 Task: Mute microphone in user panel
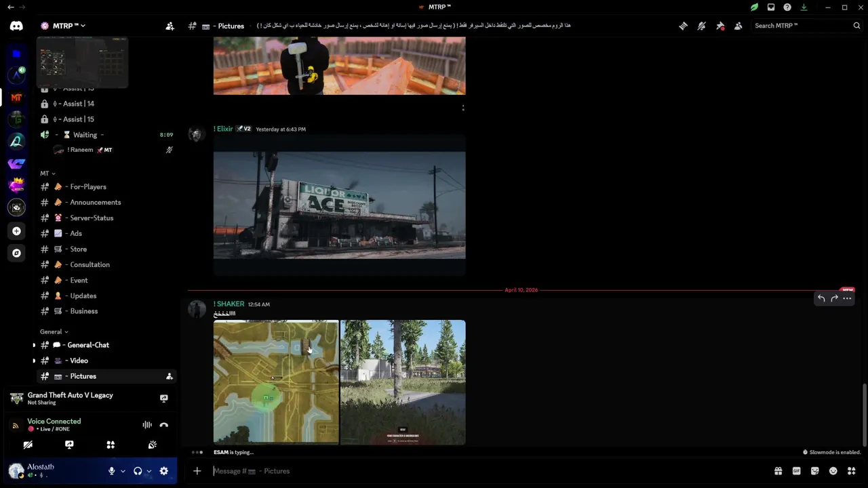click(112, 471)
